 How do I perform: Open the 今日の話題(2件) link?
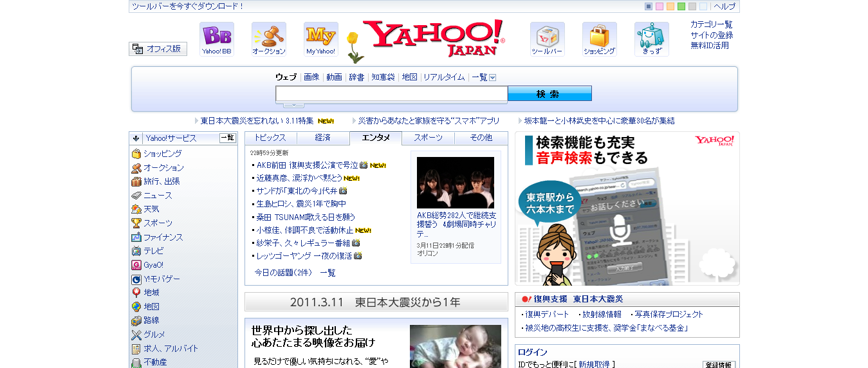pyautogui.click(x=283, y=273)
